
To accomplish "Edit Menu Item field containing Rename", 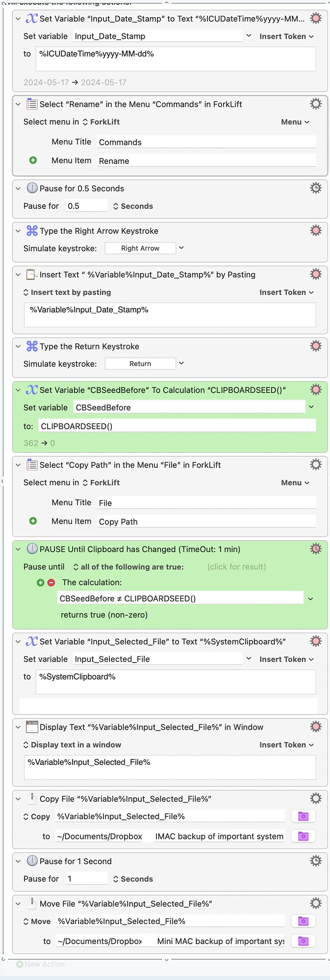I will point(206,161).
